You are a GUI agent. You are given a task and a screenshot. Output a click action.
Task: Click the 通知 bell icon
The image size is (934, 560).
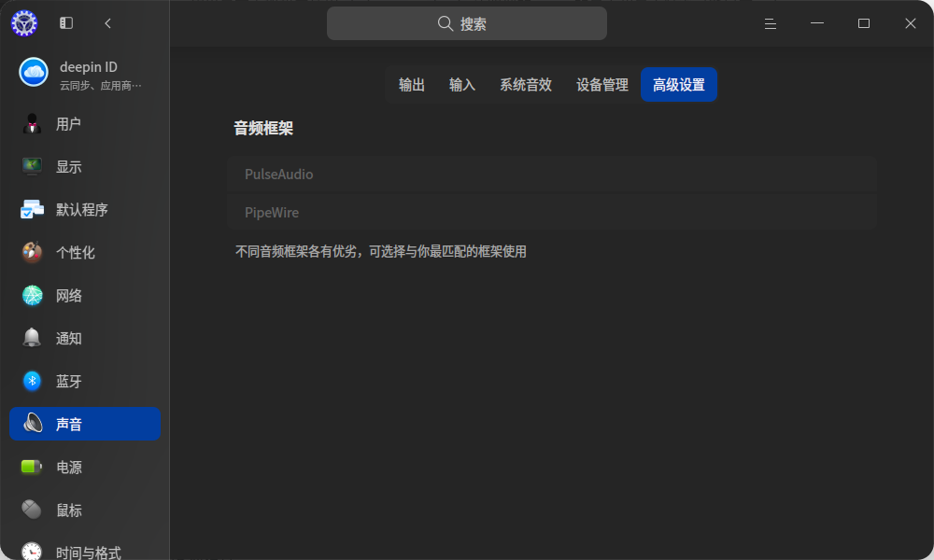[x=32, y=338]
